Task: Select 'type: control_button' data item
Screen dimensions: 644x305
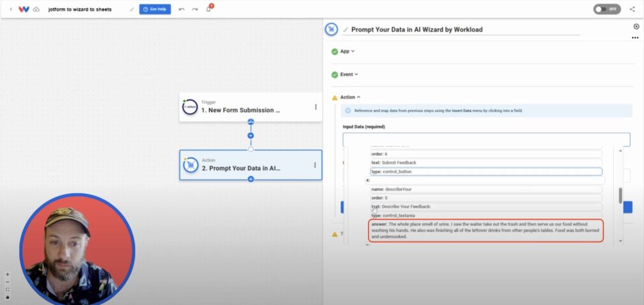Action: (486, 172)
